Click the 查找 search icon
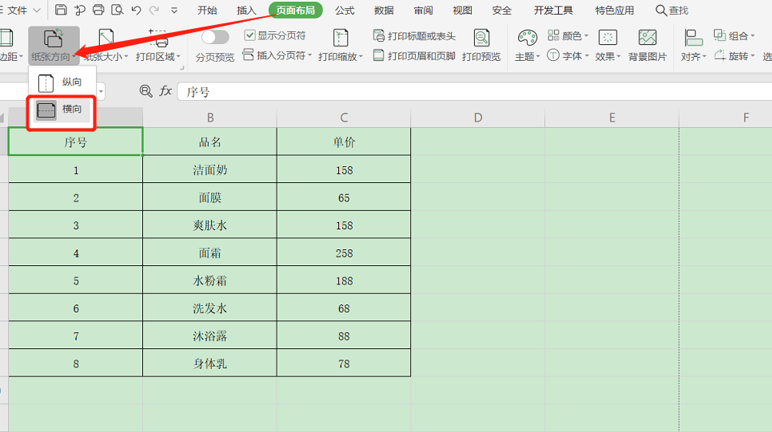Image resolution: width=772 pixels, height=432 pixels. 661,10
